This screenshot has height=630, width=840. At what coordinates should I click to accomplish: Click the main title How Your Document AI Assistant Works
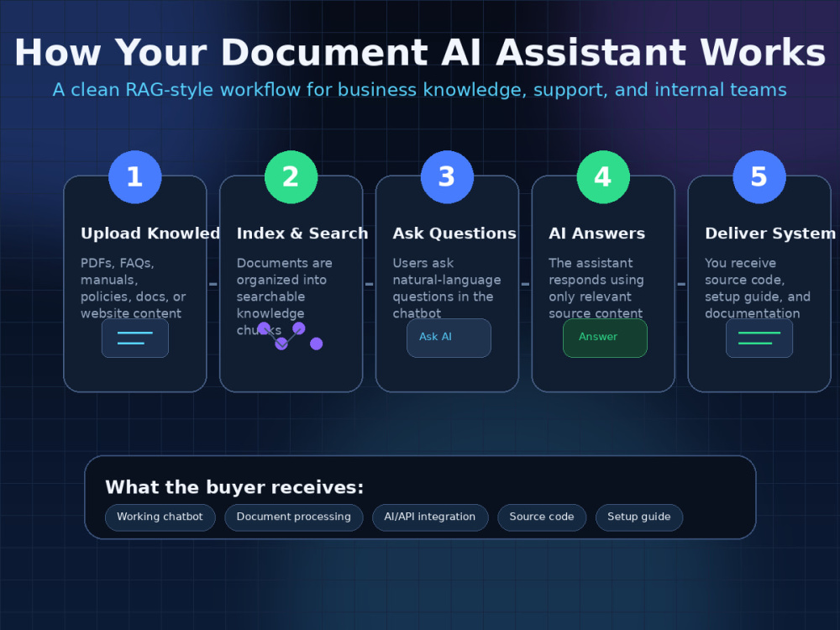[420, 52]
